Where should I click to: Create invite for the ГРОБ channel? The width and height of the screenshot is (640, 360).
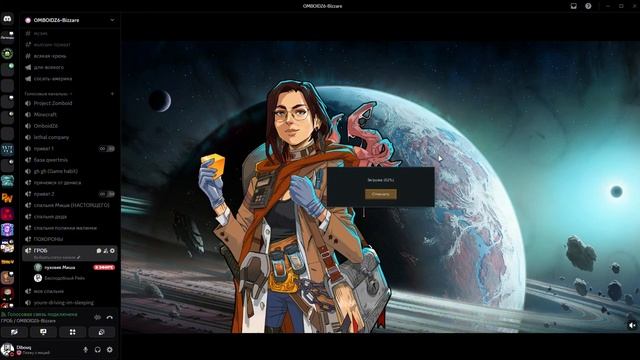click(x=105, y=251)
